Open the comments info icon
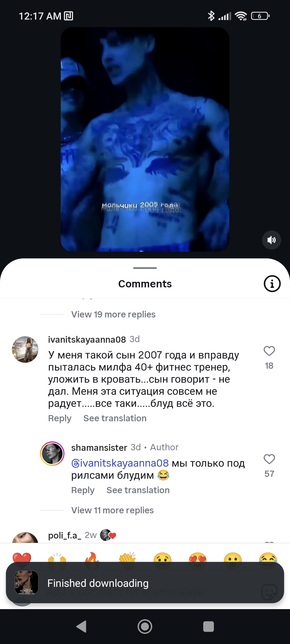The height and width of the screenshot is (644, 290). pos(272,284)
